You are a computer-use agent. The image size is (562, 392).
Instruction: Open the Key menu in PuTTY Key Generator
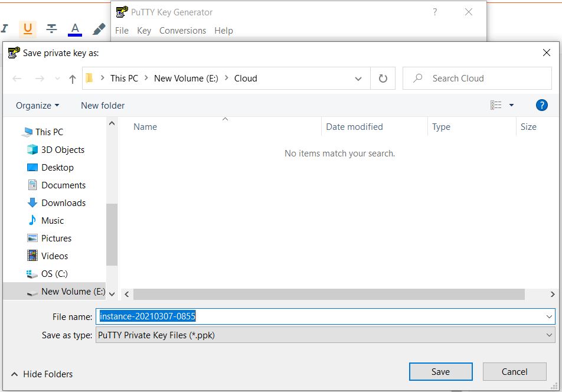click(143, 31)
